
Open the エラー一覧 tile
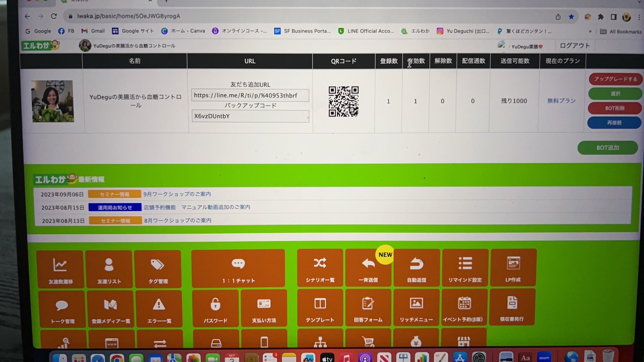pyautogui.click(x=159, y=308)
